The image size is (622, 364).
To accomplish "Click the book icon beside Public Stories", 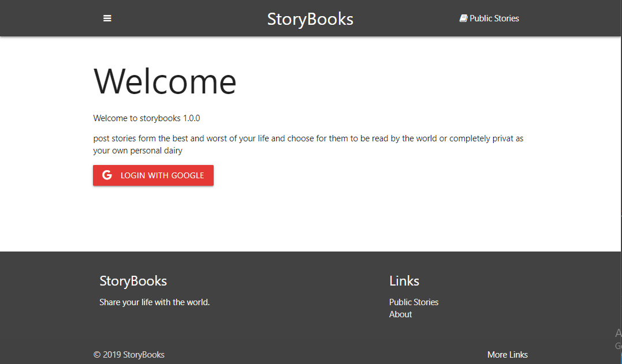I will point(463,18).
